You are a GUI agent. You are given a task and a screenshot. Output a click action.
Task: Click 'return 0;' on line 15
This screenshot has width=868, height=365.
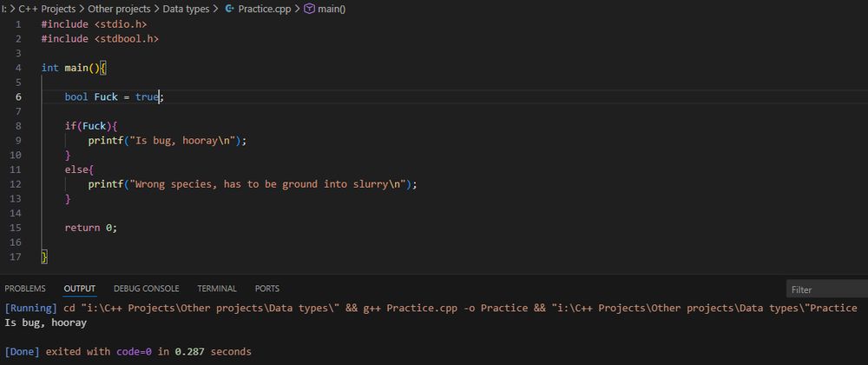pos(91,228)
